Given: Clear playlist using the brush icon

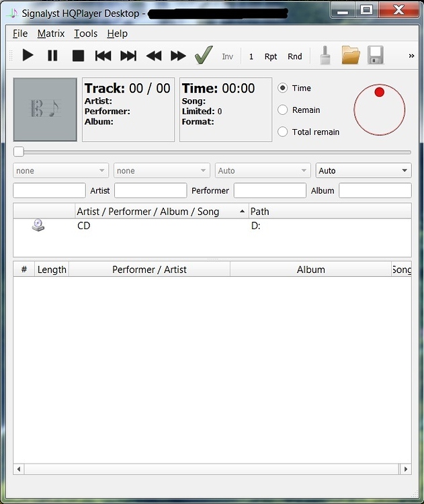Looking at the screenshot, I should [x=325, y=55].
